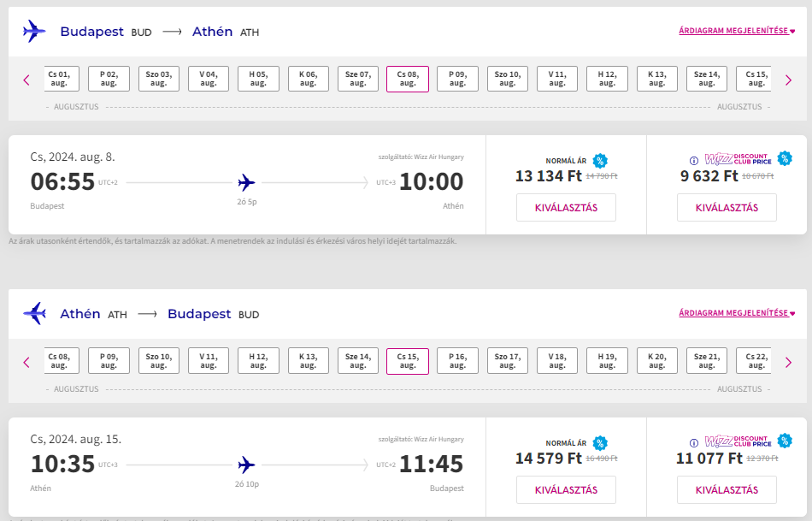Expand Árdiagram megjelenítése for Budapest–Athén
This screenshot has width=812, height=521.
pyautogui.click(x=737, y=31)
